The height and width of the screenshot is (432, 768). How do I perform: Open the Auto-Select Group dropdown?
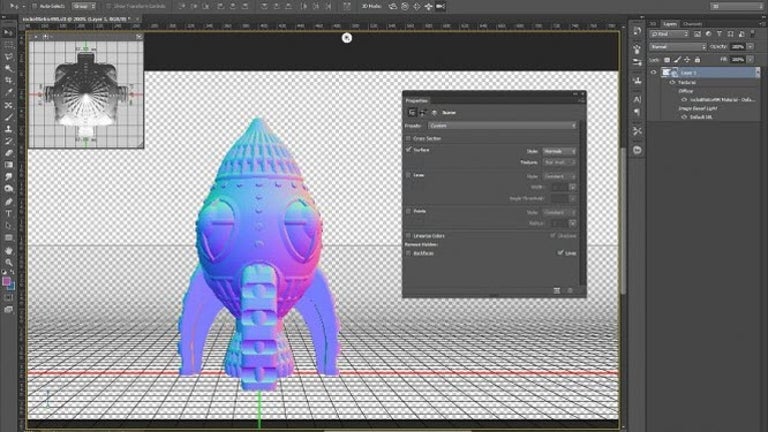tap(84, 6)
